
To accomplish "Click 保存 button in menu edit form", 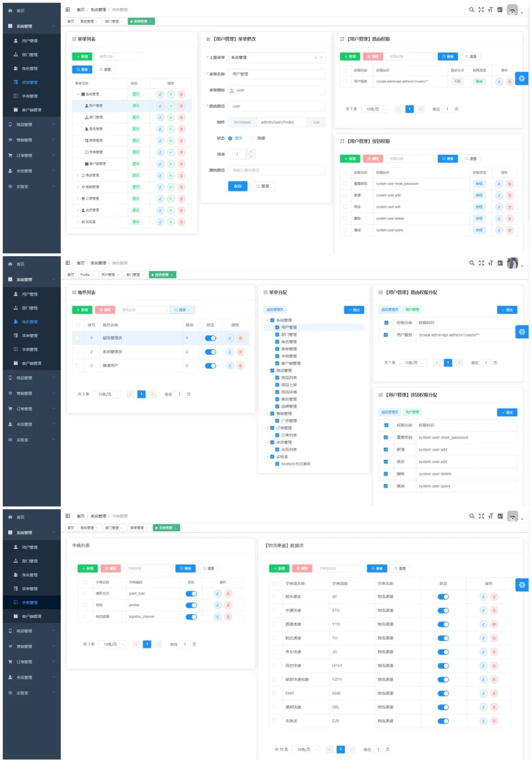I will pos(237,186).
